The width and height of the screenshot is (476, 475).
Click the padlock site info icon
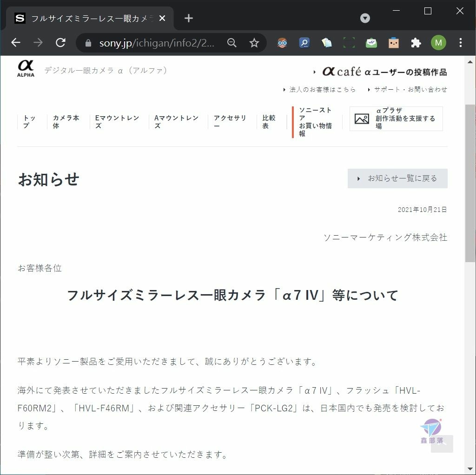[x=88, y=43]
